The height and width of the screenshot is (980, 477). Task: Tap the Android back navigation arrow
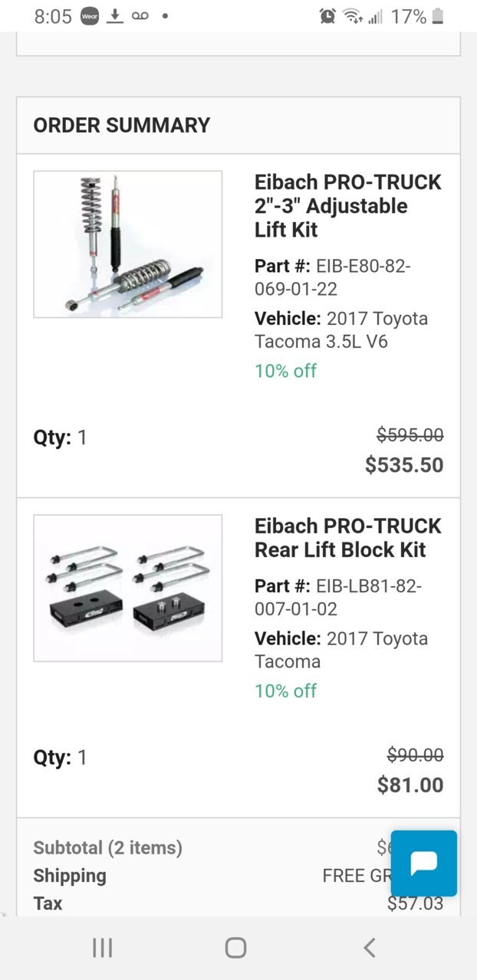pyautogui.click(x=370, y=948)
